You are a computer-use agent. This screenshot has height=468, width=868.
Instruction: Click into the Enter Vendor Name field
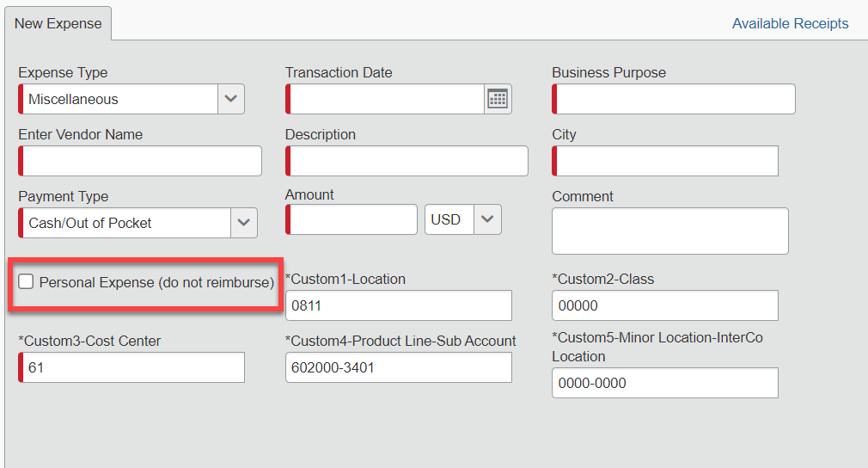pyautogui.click(x=141, y=161)
